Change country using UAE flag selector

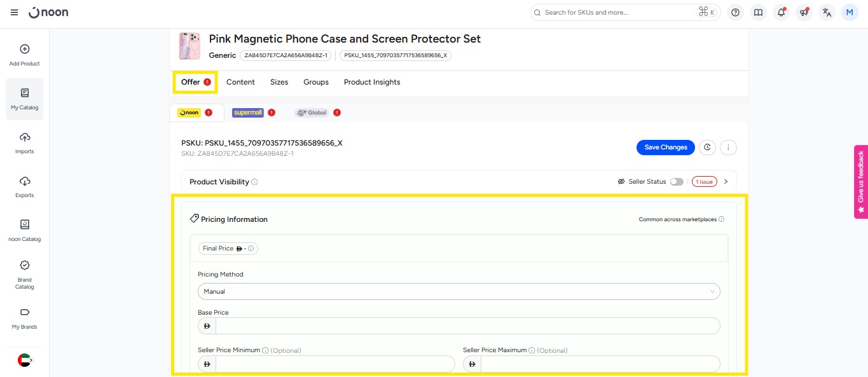click(x=24, y=360)
